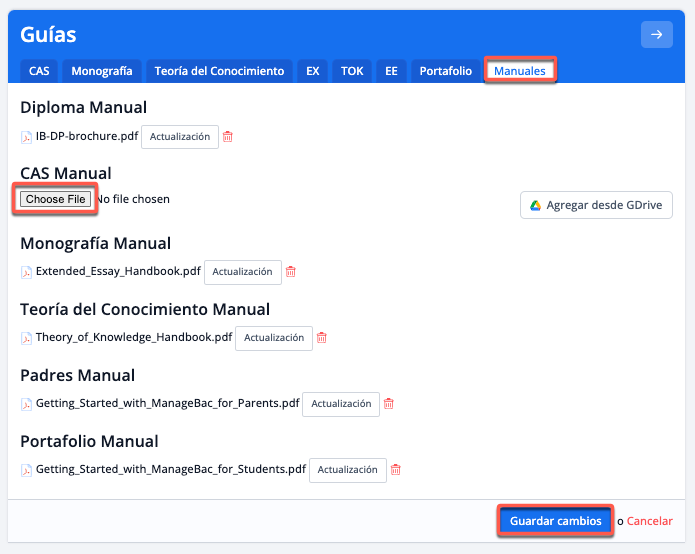Image resolution: width=695 pixels, height=554 pixels.
Task: Save with Guardar cambios button
Action: point(555,521)
